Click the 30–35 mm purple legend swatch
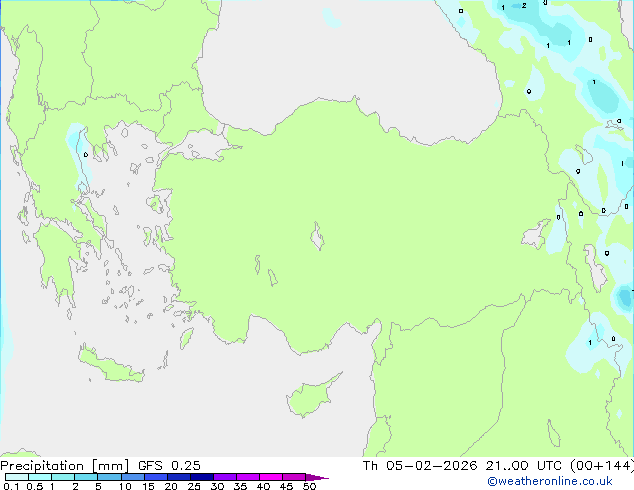 pos(225,477)
